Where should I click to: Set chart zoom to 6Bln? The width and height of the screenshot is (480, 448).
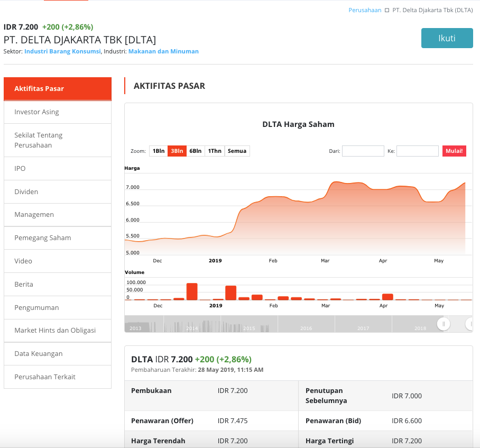195,151
